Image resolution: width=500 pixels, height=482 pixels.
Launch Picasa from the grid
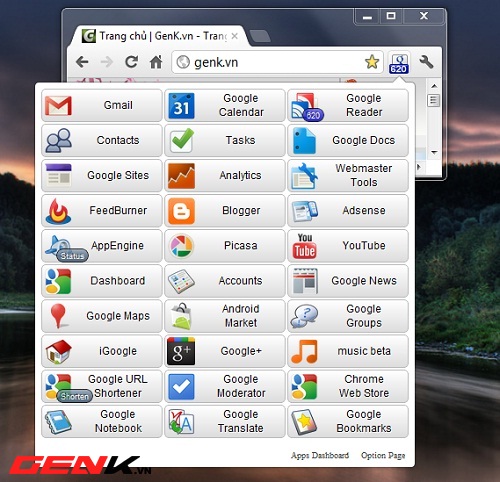pyautogui.click(x=225, y=246)
